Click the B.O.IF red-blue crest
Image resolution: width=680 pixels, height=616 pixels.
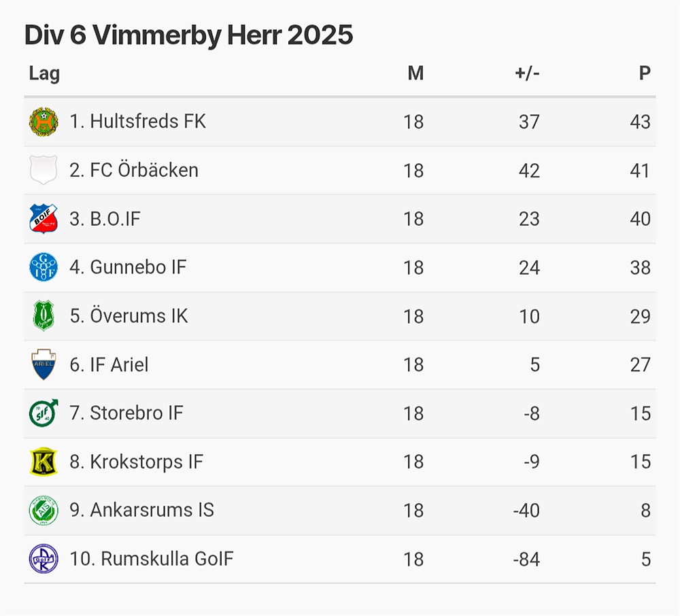[x=44, y=219]
